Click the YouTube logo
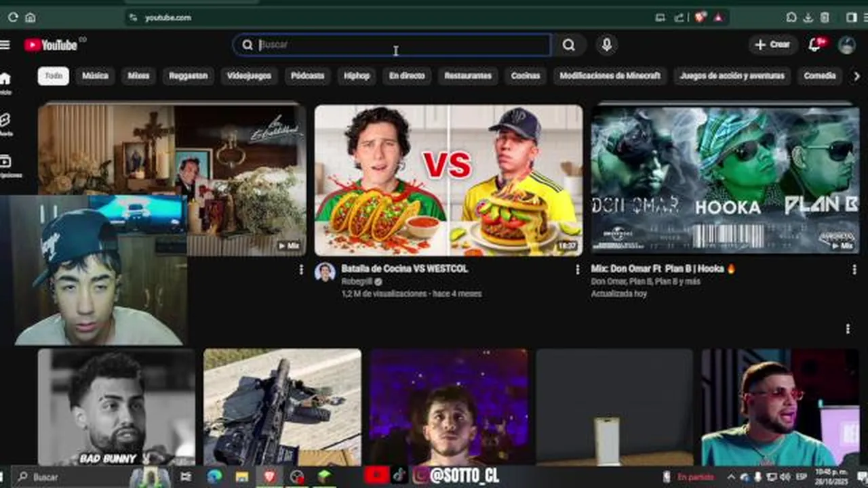The image size is (868, 488). 52,45
